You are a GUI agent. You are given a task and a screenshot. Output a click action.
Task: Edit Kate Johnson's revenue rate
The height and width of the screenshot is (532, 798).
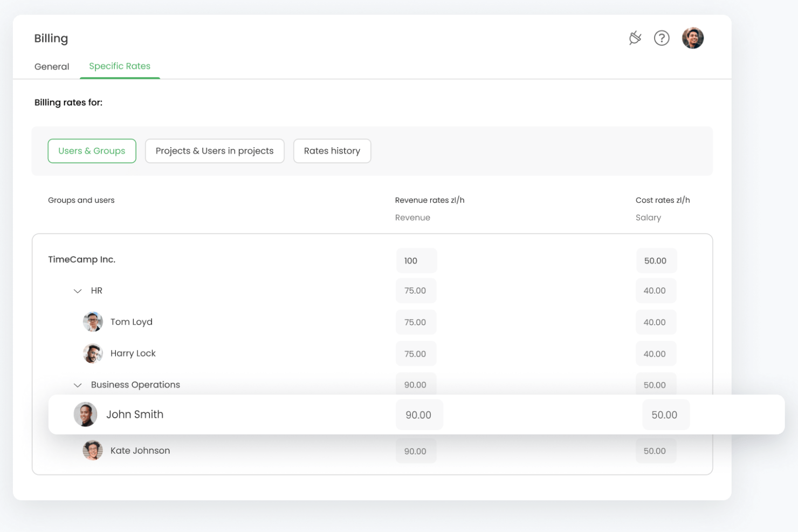pos(416,451)
